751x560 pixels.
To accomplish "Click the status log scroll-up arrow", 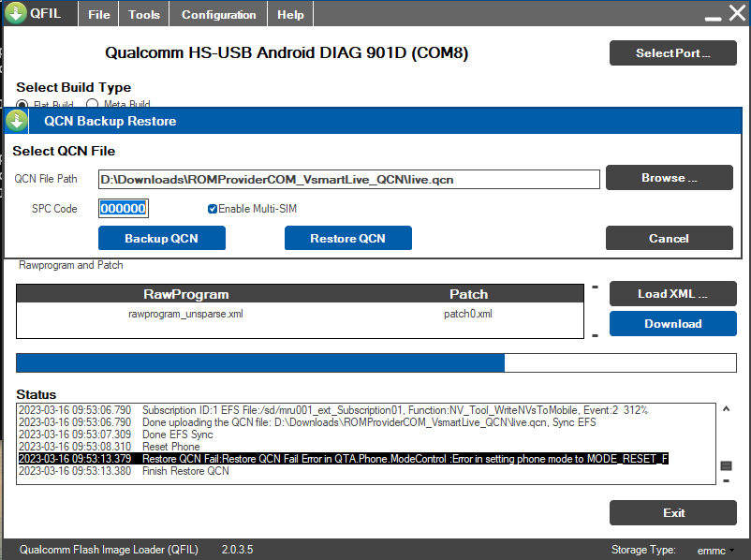I will [726, 409].
